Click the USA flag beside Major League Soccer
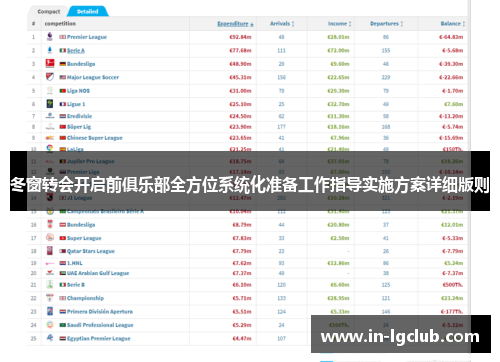 coord(63,77)
